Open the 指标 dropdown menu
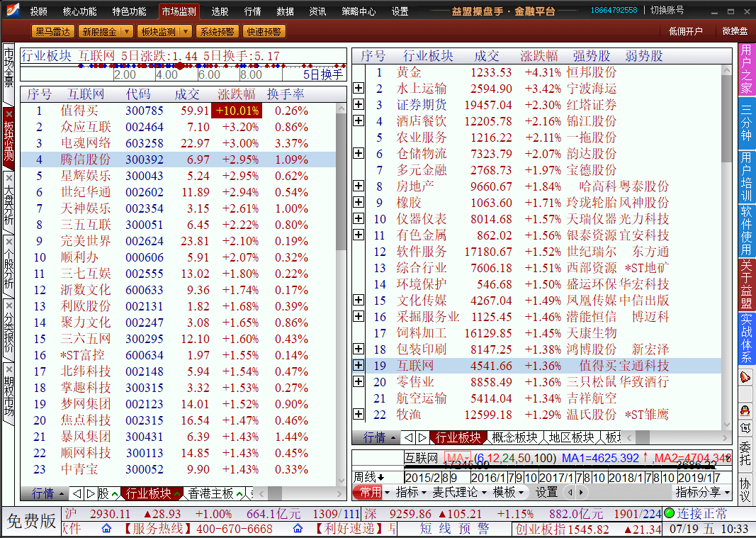 pos(411,492)
